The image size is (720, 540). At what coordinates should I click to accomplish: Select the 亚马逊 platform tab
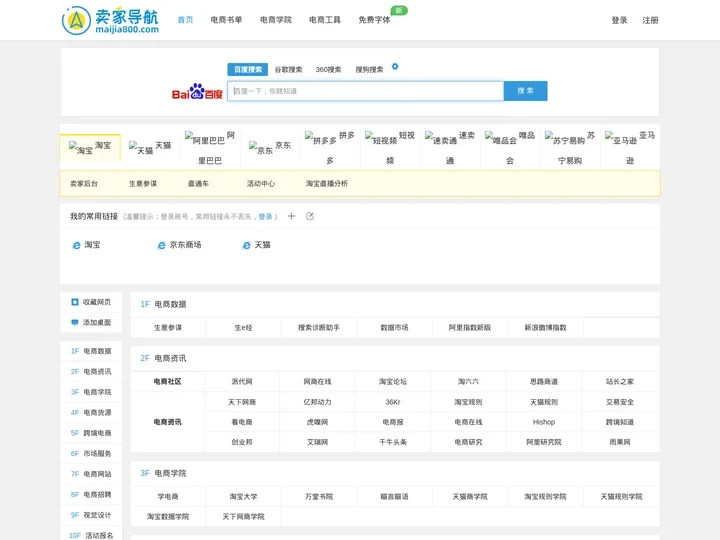[630, 147]
